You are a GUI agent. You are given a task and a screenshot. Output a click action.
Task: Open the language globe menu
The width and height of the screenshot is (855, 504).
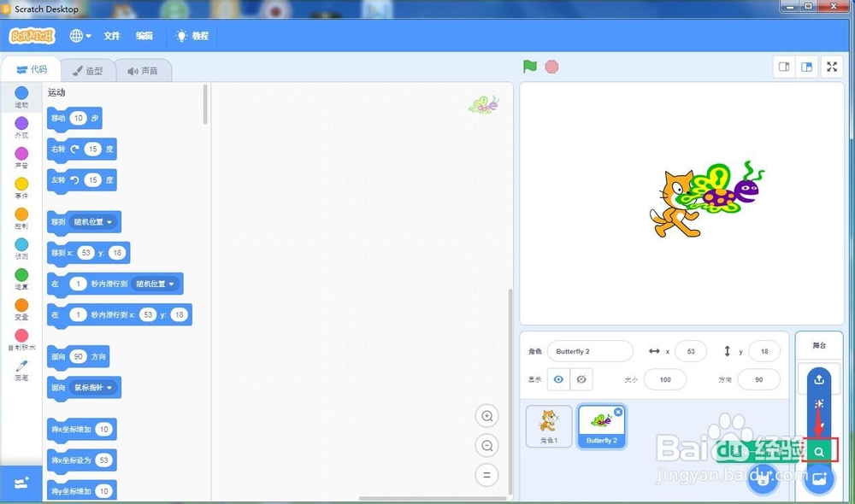tap(80, 36)
